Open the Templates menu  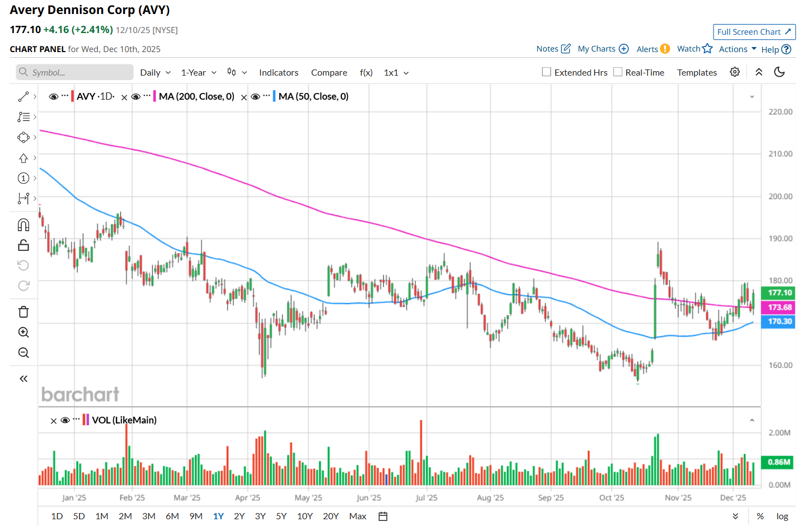click(697, 72)
